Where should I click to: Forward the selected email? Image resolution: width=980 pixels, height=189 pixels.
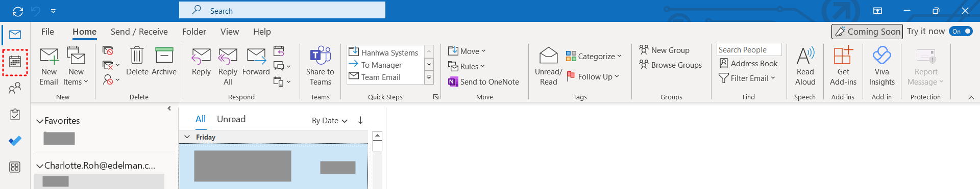click(256, 61)
